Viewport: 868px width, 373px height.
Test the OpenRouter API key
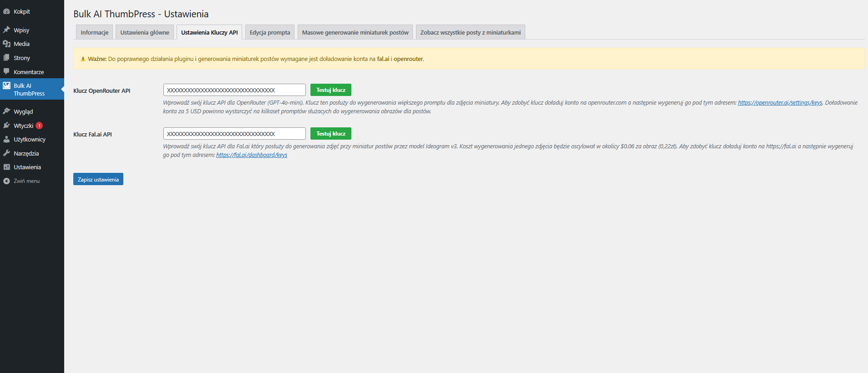click(330, 90)
